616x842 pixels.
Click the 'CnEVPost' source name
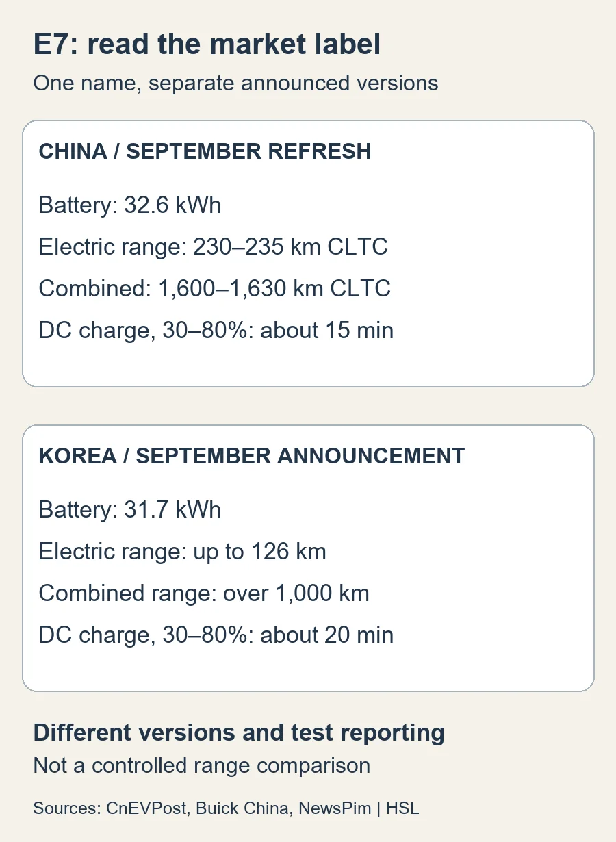click(x=146, y=808)
